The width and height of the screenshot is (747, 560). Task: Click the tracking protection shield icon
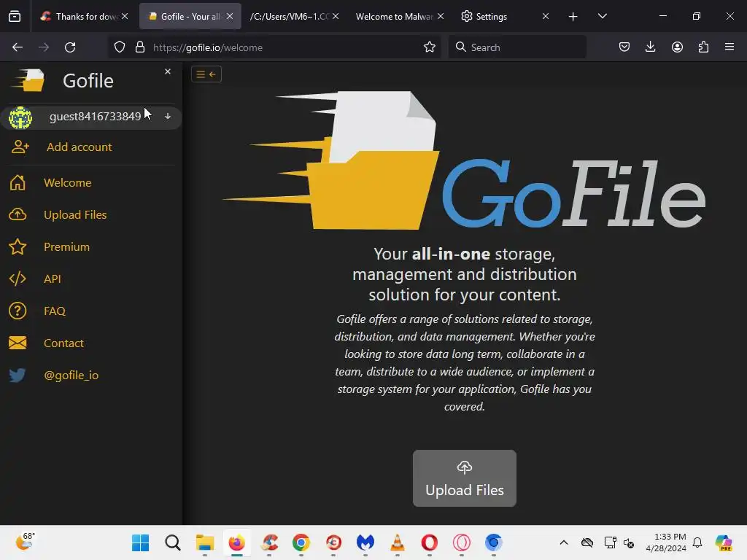click(120, 47)
